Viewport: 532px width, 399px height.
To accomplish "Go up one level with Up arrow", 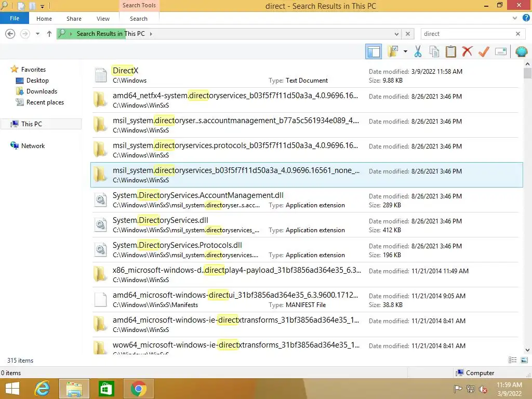I will point(49,34).
